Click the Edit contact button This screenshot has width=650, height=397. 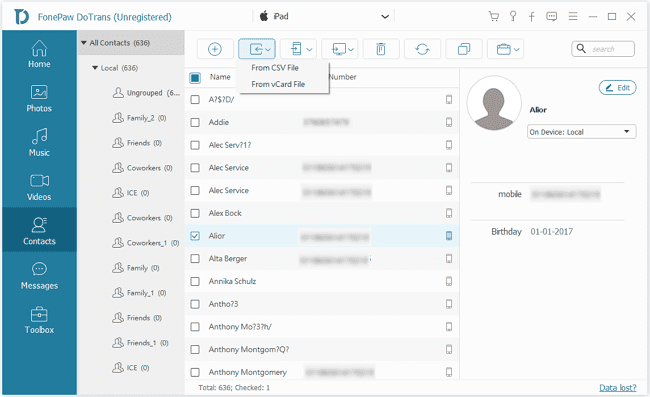617,87
